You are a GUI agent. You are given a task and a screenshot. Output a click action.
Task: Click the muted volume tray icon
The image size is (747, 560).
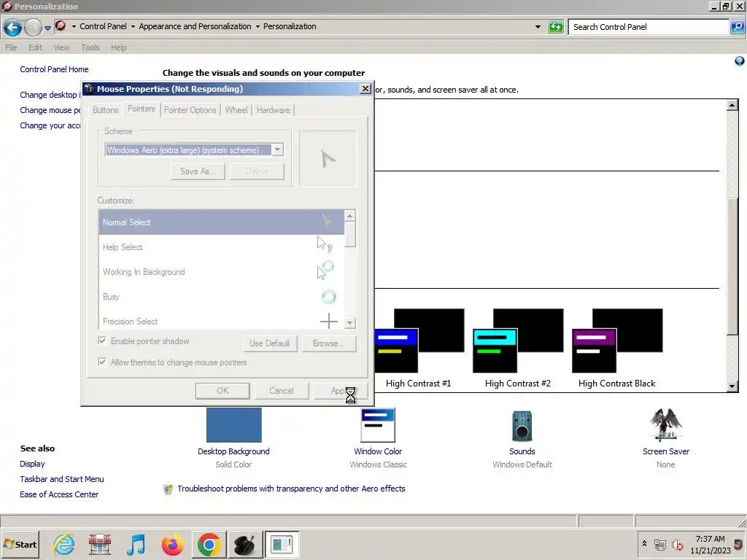pos(677,544)
